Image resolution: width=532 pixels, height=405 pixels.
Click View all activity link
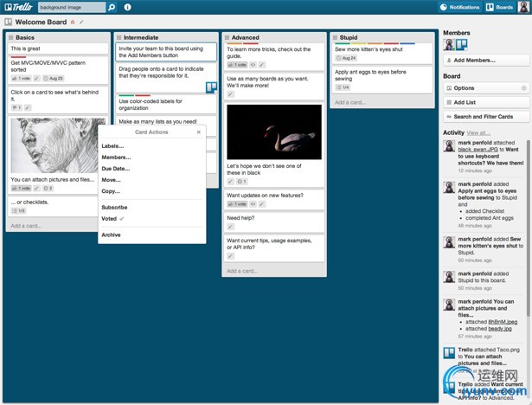478,133
